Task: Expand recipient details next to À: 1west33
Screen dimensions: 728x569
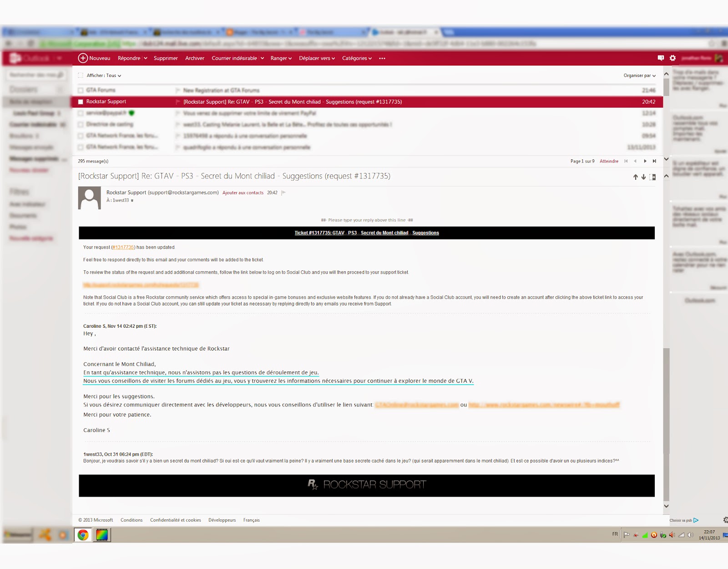Action: coord(132,200)
